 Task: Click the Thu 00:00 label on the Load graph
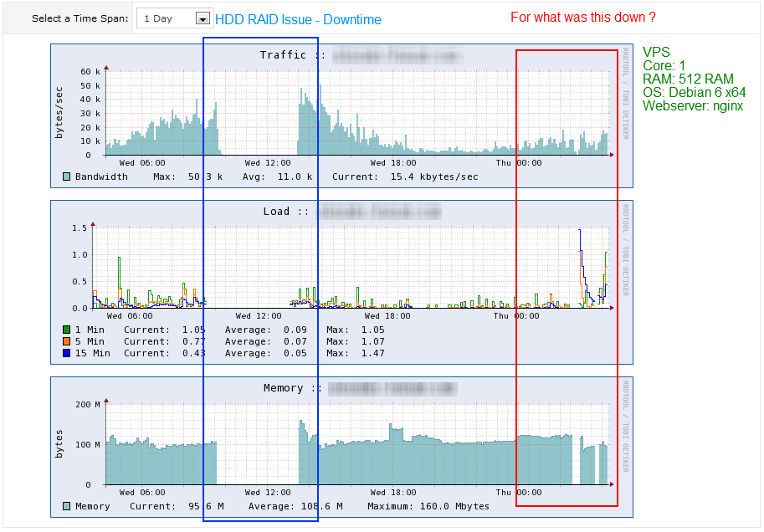[516, 316]
